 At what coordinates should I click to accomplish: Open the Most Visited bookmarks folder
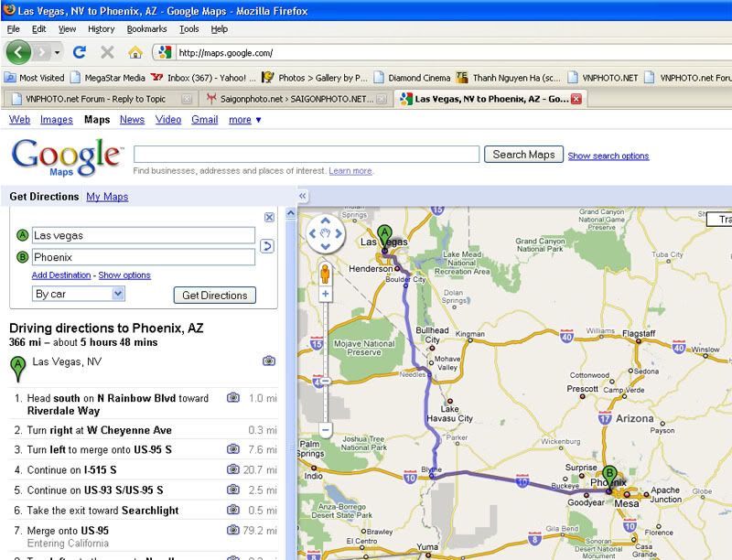click(35, 78)
